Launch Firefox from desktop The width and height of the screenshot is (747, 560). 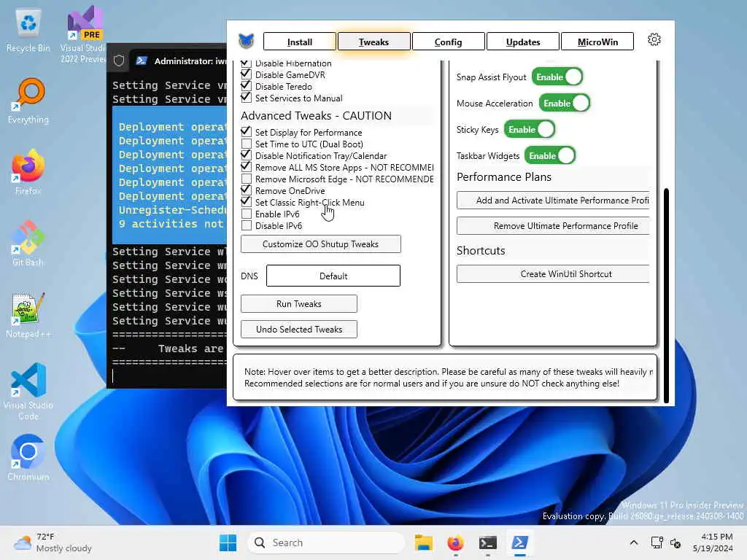[x=28, y=173]
